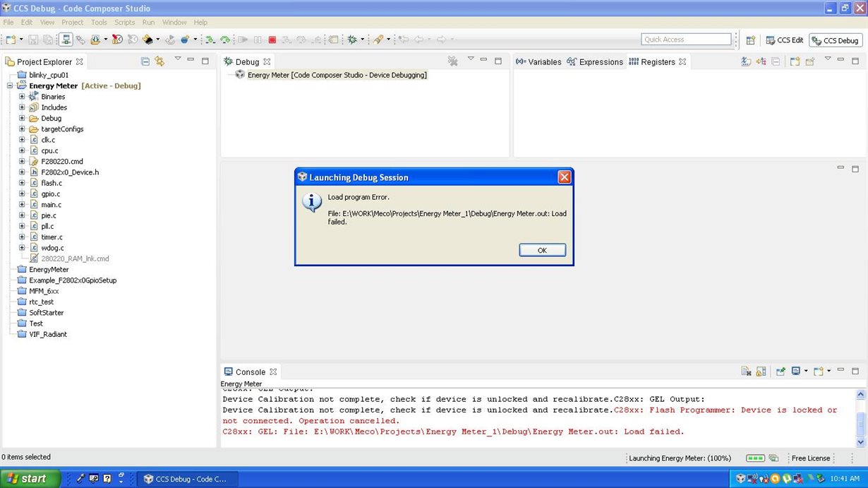Image resolution: width=868 pixels, height=488 pixels.
Task: Open the Project Explorer view menu arrow
Action: [x=178, y=59]
